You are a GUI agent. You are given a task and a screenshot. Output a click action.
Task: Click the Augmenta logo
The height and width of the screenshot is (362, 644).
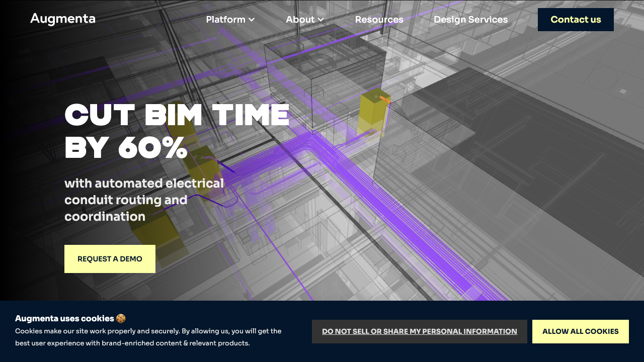click(62, 19)
